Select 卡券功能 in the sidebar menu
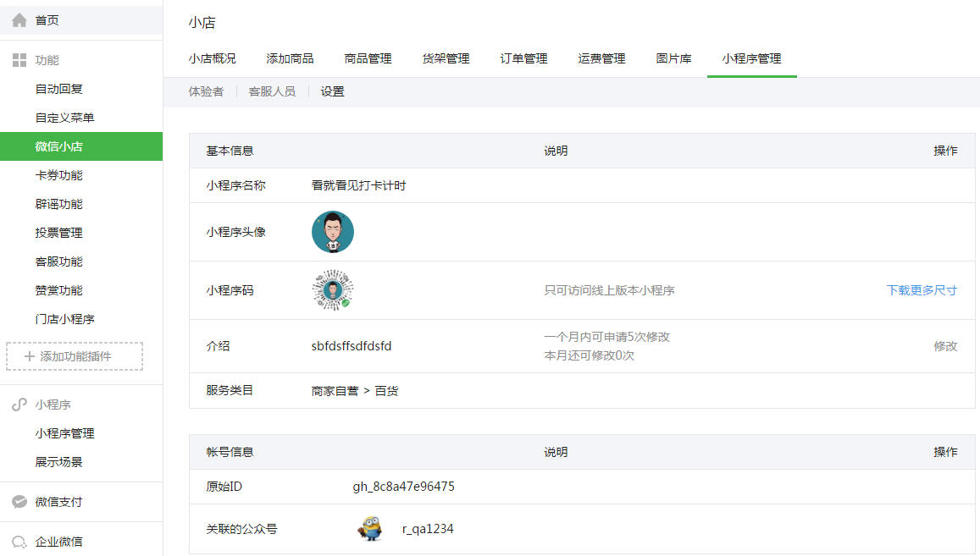 (58, 175)
